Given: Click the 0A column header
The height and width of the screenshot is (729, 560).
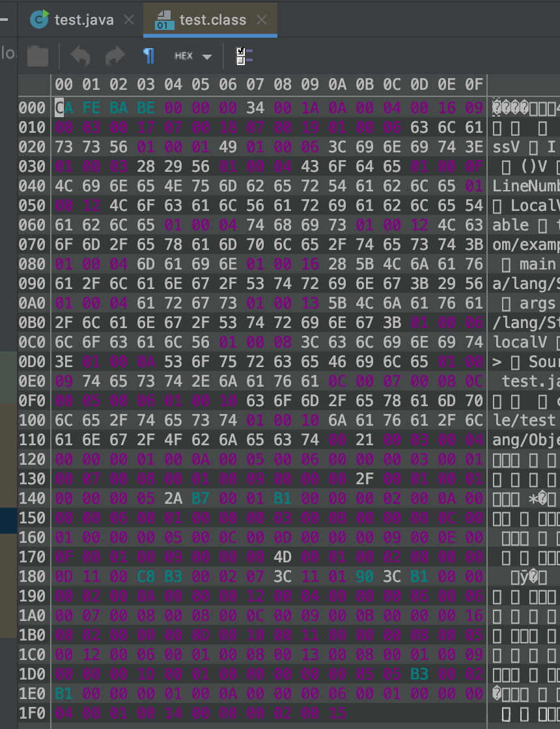Looking at the screenshot, I should [x=337, y=84].
